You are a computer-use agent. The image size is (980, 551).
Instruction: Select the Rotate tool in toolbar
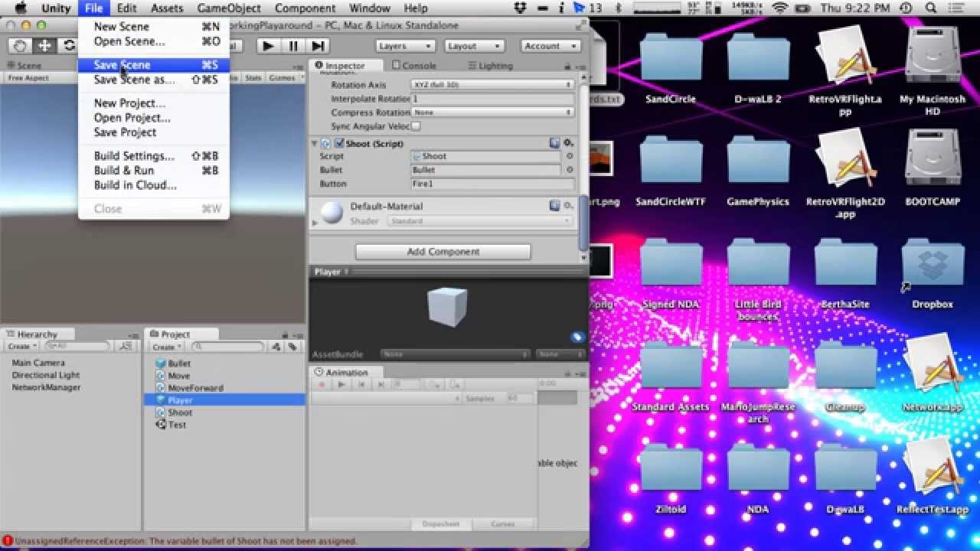pos(68,46)
